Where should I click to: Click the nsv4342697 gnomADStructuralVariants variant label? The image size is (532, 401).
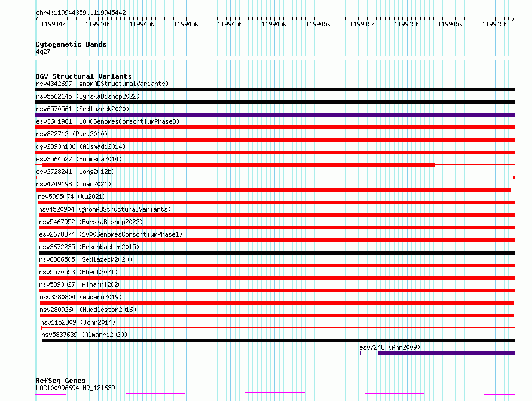102,84
